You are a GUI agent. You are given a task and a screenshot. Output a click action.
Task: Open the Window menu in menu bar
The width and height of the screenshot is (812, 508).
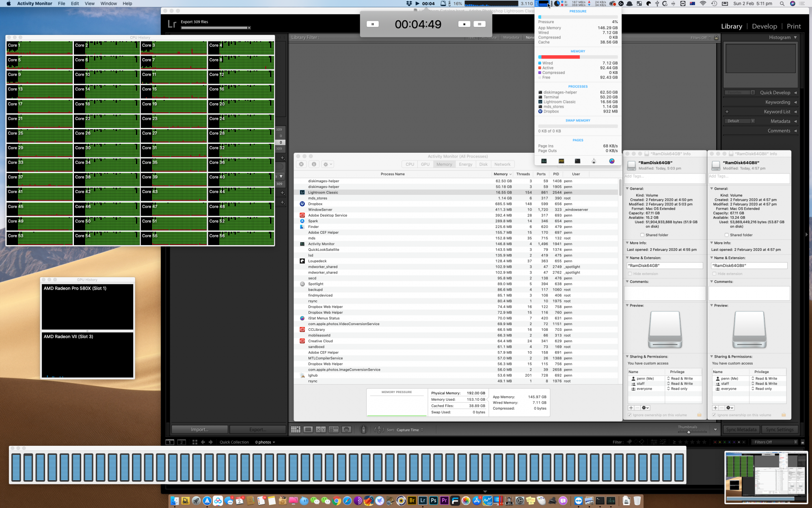pyautogui.click(x=108, y=4)
